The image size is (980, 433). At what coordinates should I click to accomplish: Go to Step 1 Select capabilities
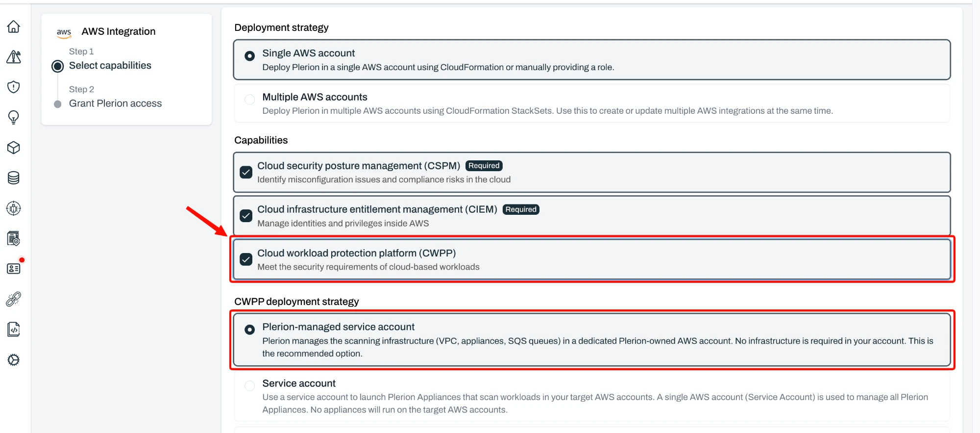[110, 66]
